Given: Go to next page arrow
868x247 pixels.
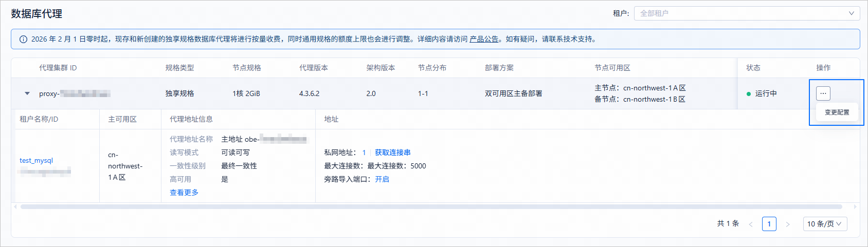Looking at the screenshot, I should click(x=788, y=224).
